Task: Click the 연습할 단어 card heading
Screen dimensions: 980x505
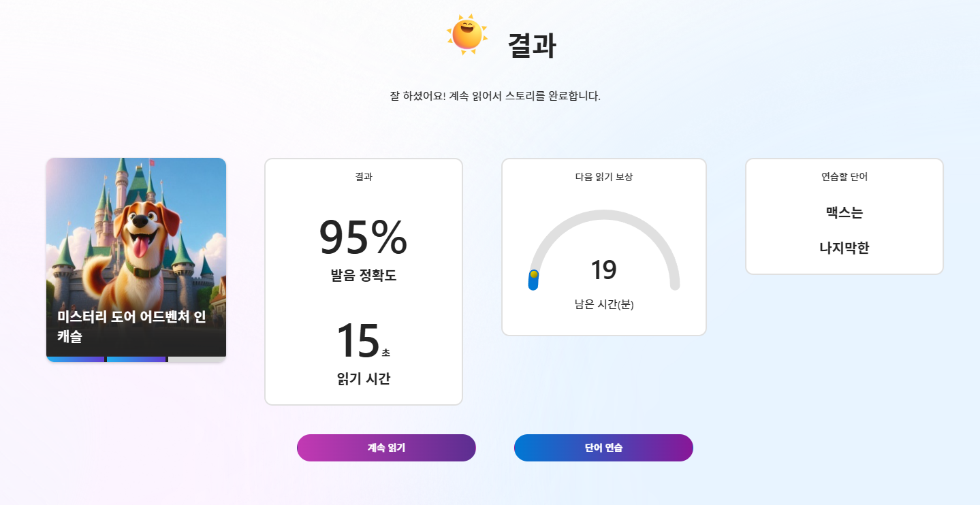Action: pyautogui.click(x=844, y=177)
